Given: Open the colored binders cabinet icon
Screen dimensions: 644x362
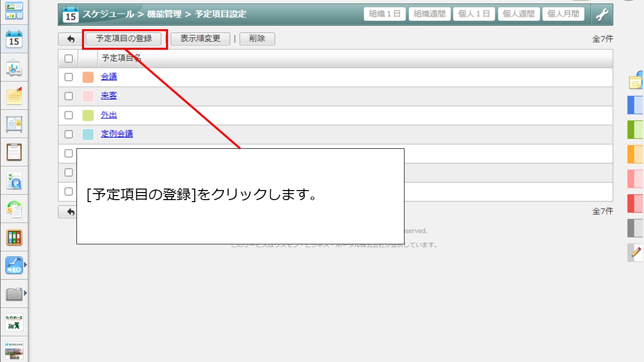Looking at the screenshot, I should pyautogui.click(x=14, y=237).
